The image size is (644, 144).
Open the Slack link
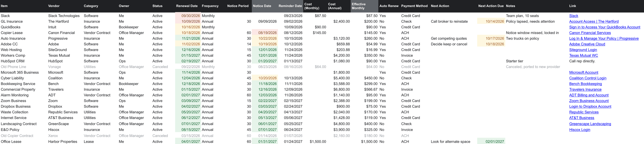point(573,16)
